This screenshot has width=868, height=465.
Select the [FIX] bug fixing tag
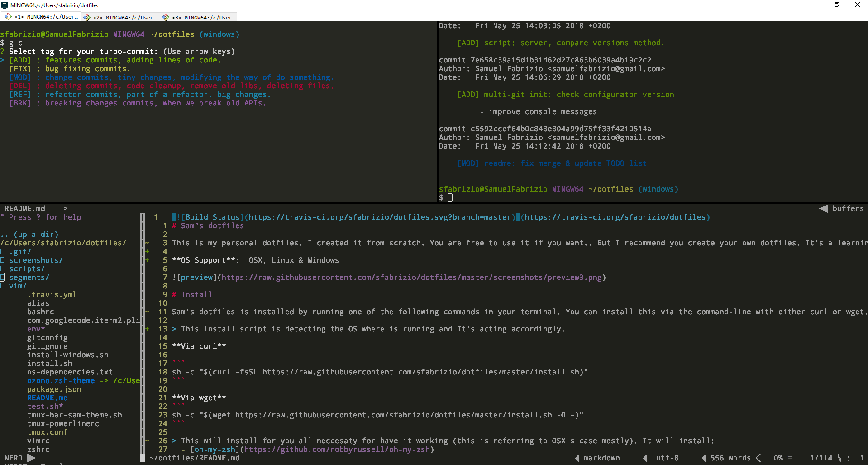click(x=70, y=69)
